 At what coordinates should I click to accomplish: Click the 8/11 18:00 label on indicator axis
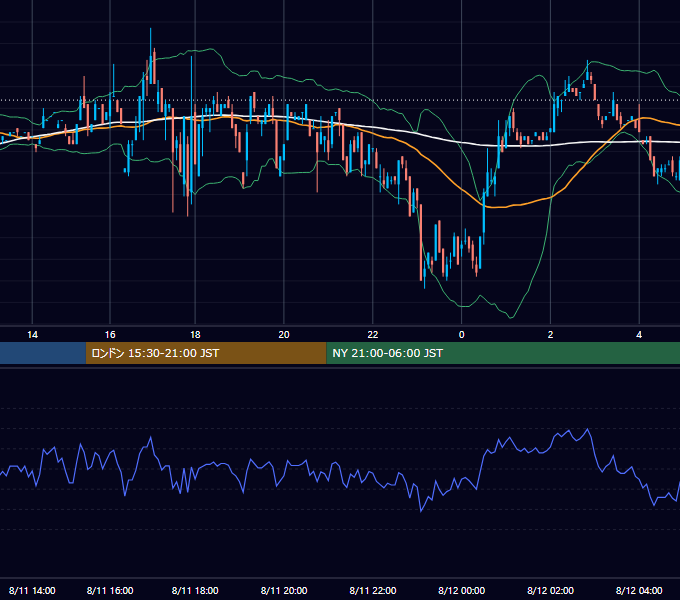[195, 590]
